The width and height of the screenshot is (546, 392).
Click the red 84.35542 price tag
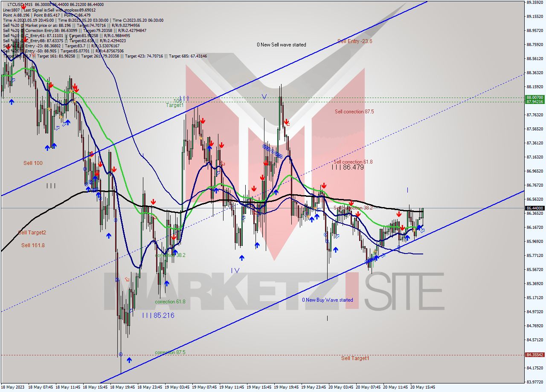point(535,355)
